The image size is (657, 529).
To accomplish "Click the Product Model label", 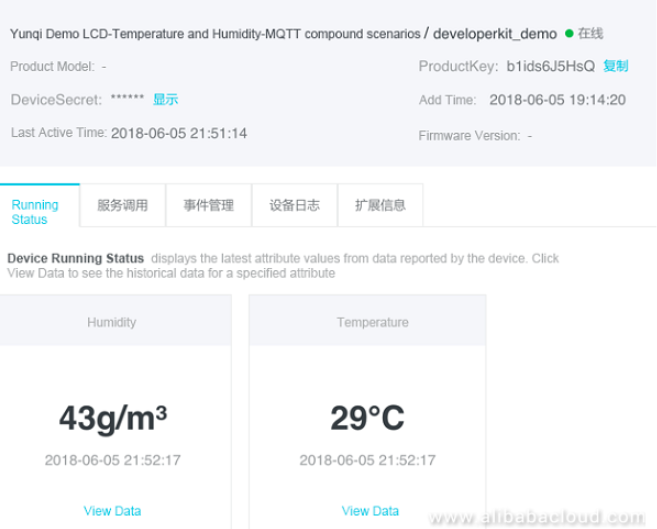I will [x=52, y=66].
